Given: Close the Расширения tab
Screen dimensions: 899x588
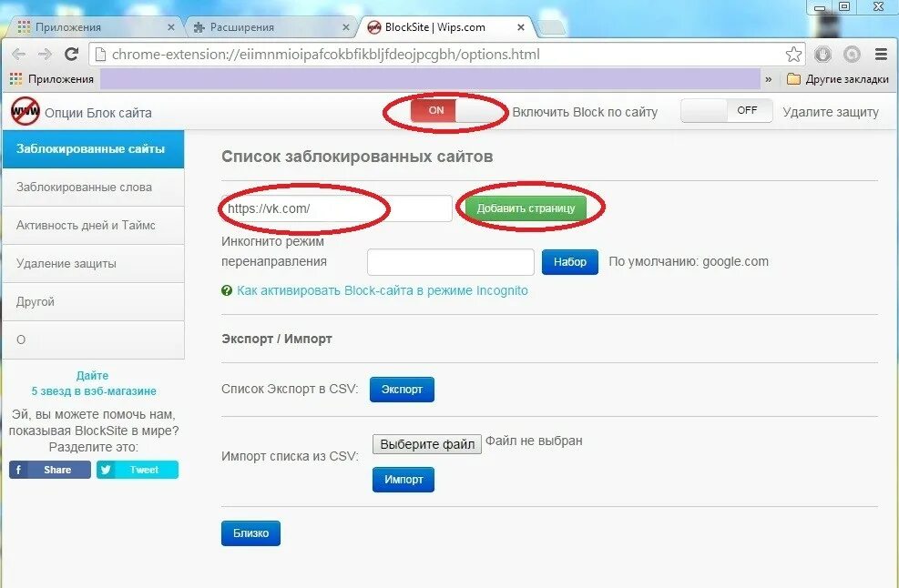Looking at the screenshot, I should 346,27.
